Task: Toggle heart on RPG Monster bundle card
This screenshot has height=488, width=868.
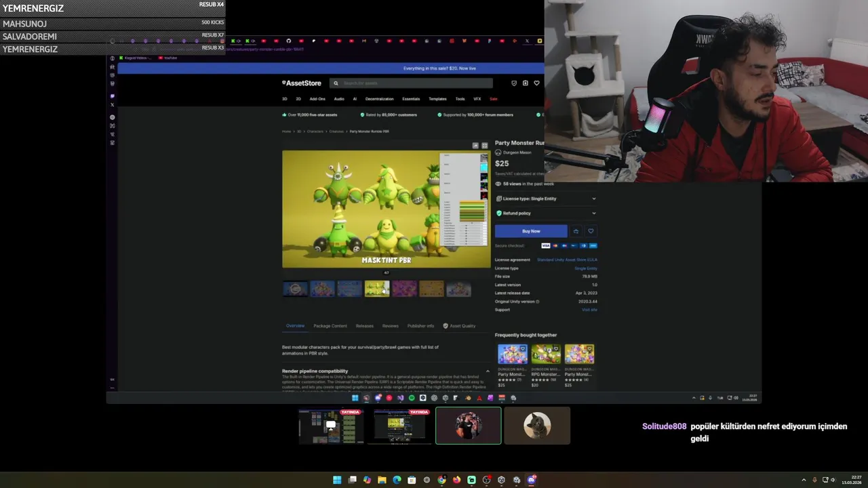Action: 556,349
